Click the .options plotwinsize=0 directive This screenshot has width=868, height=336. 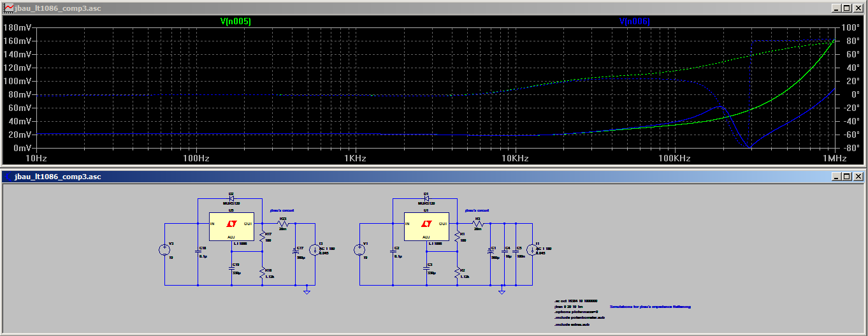pyautogui.click(x=577, y=311)
